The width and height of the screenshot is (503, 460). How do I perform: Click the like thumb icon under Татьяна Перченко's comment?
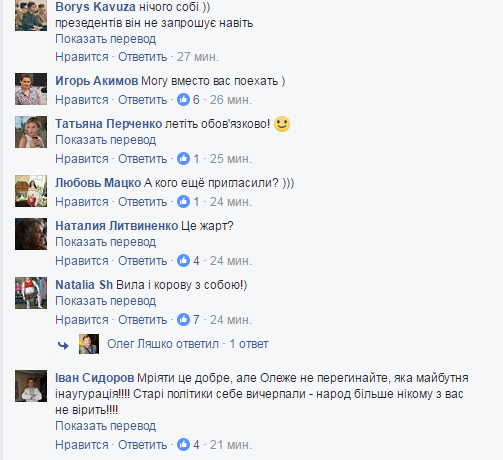183,159
